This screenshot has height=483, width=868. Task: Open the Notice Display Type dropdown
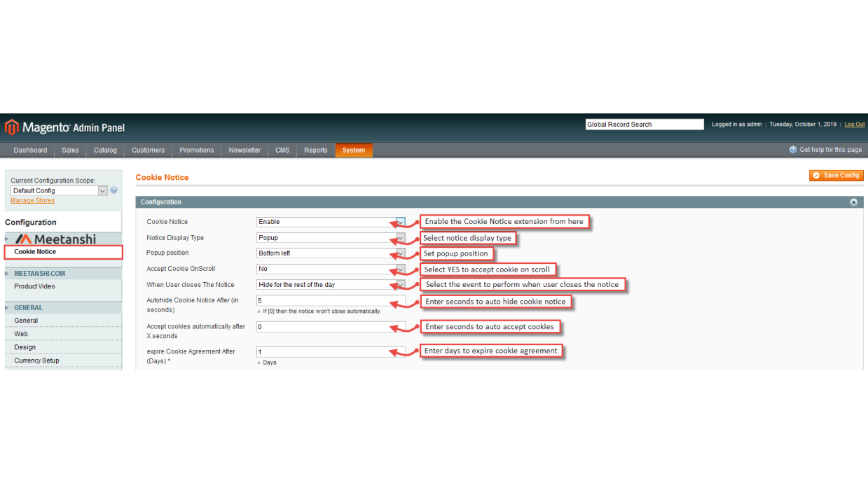click(x=331, y=238)
